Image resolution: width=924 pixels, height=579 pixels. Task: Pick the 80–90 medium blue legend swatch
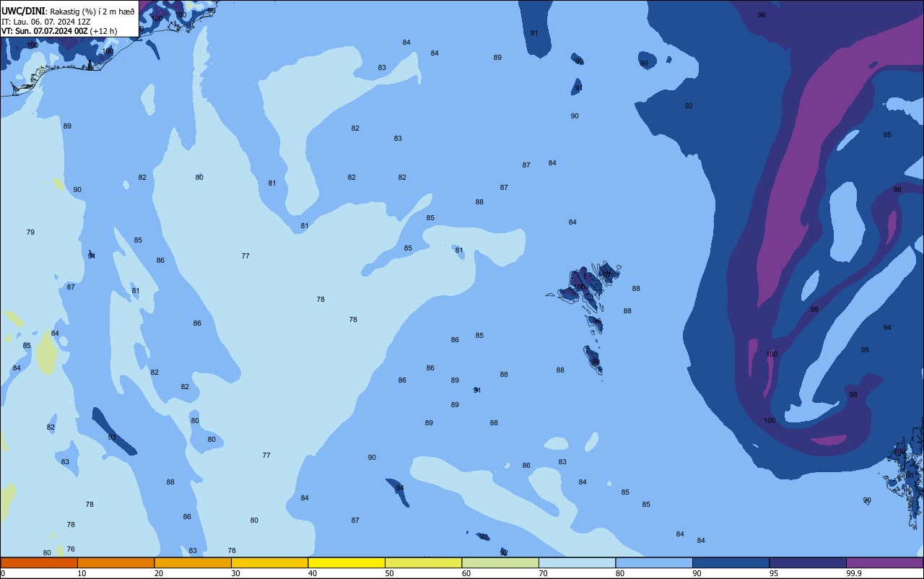point(654,562)
